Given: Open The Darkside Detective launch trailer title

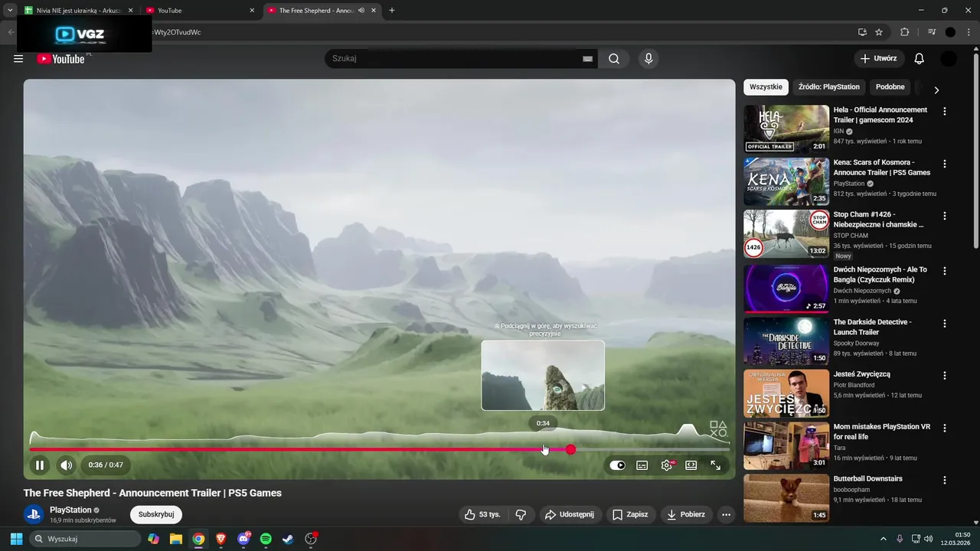Looking at the screenshot, I should click(872, 327).
